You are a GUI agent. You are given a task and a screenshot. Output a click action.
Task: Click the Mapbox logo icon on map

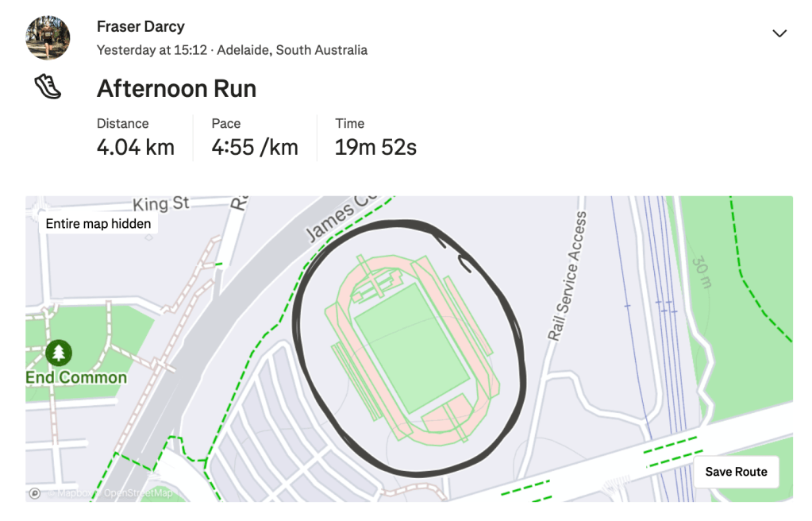pyautogui.click(x=34, y=493)
